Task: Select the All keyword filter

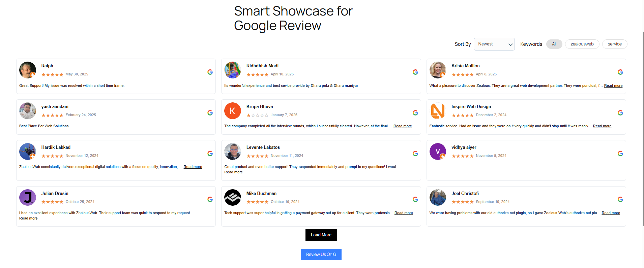Action: (x=554, y=44)
